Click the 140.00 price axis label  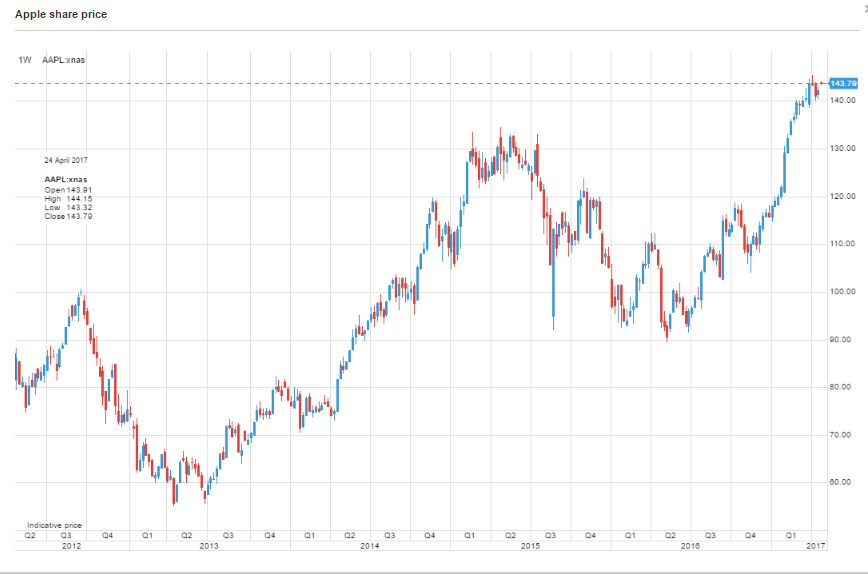(x=843, y=100)
